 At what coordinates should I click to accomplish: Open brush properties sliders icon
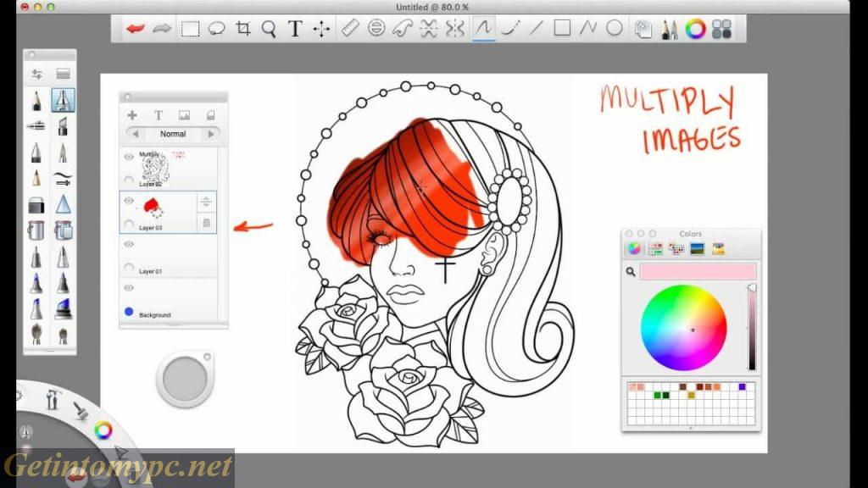point(36,74)
